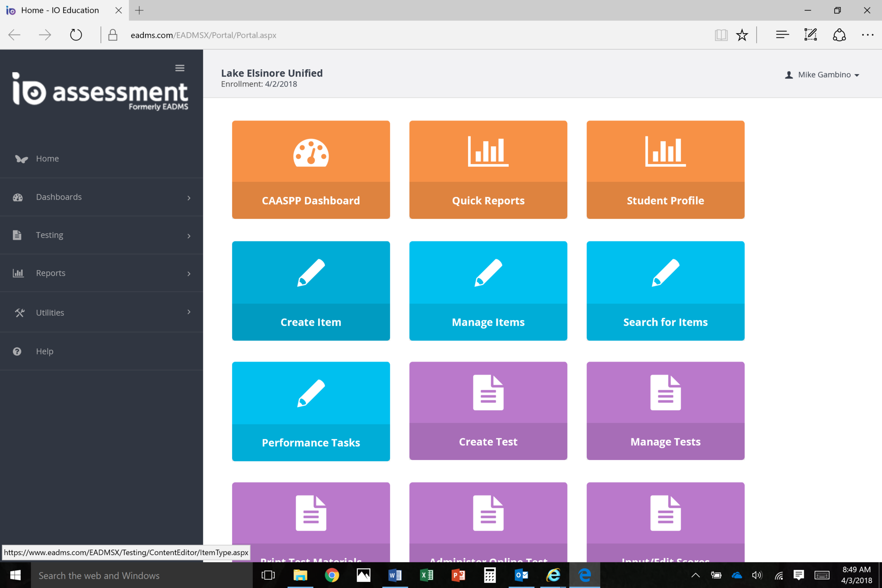
Task: Add page to favorites with star icon
Action: pos(742,35)
